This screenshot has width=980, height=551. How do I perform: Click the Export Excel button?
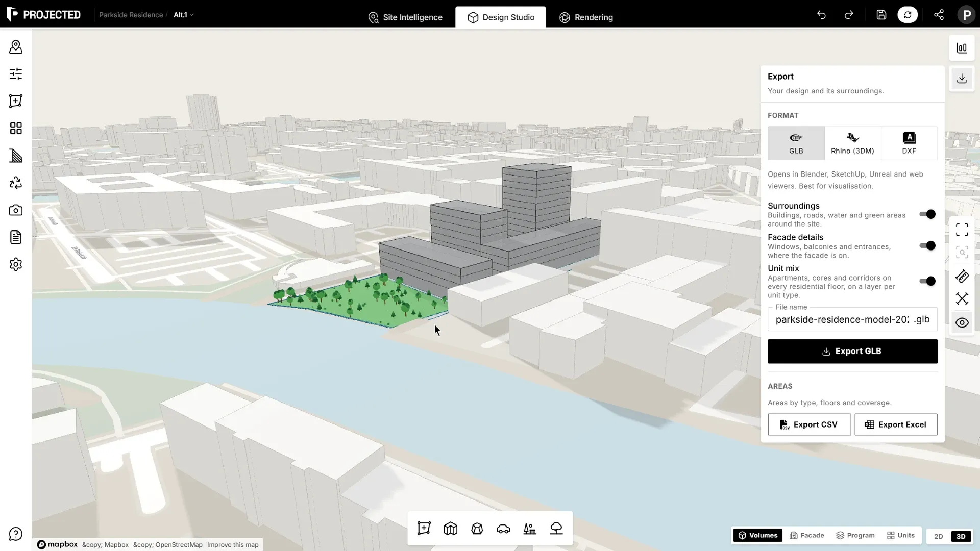coord(896,424)
